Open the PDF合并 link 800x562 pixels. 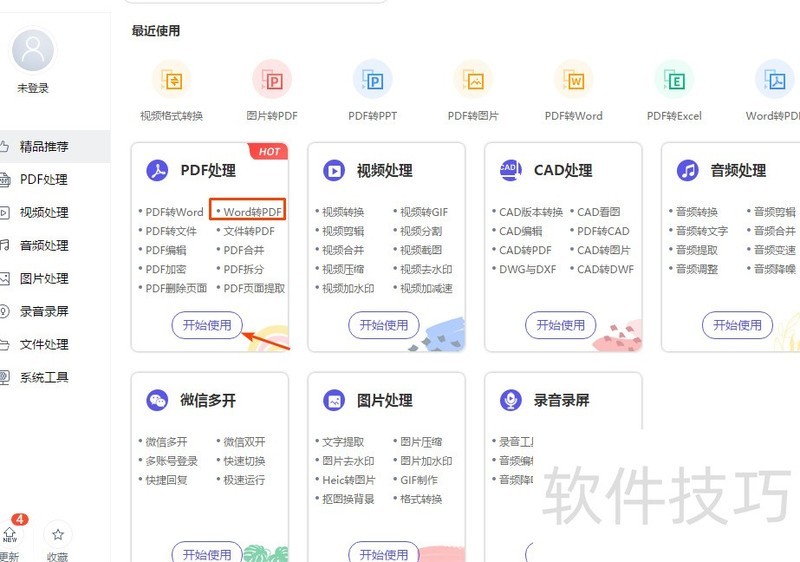pyautogui.click(x=244, y=250)
